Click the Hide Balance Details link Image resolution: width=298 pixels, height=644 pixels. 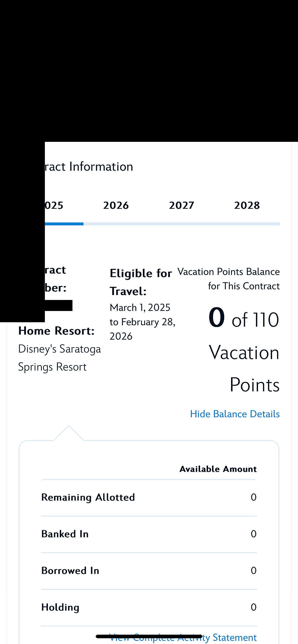235,414
